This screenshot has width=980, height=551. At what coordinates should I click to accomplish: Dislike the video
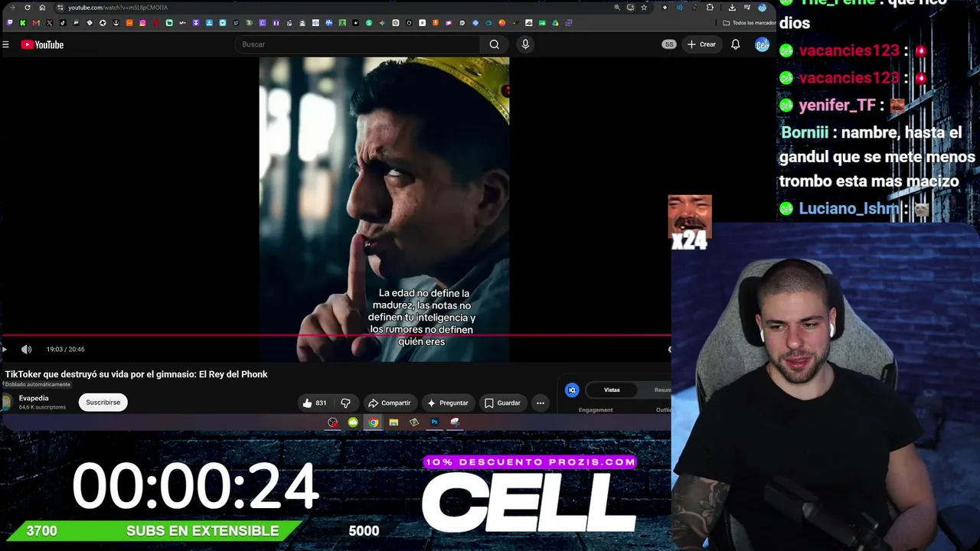(x=345, y=403)
